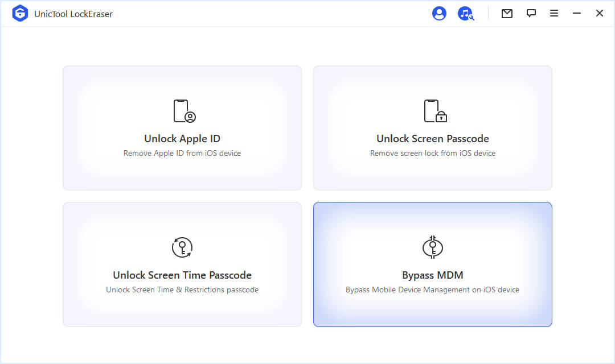Click "Bypass Mobile Device Management" description text

click(433, 290)
